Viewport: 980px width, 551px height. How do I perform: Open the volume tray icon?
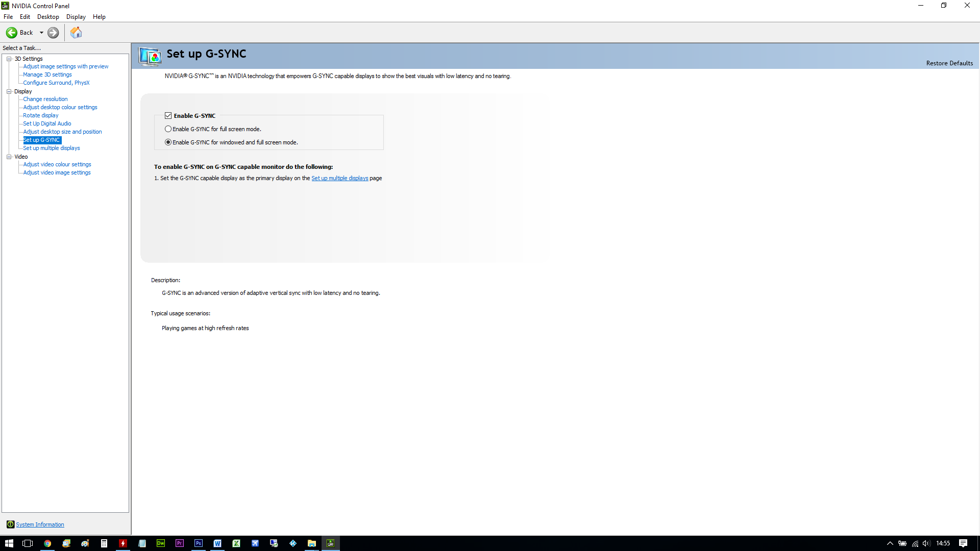pos(926,543)
